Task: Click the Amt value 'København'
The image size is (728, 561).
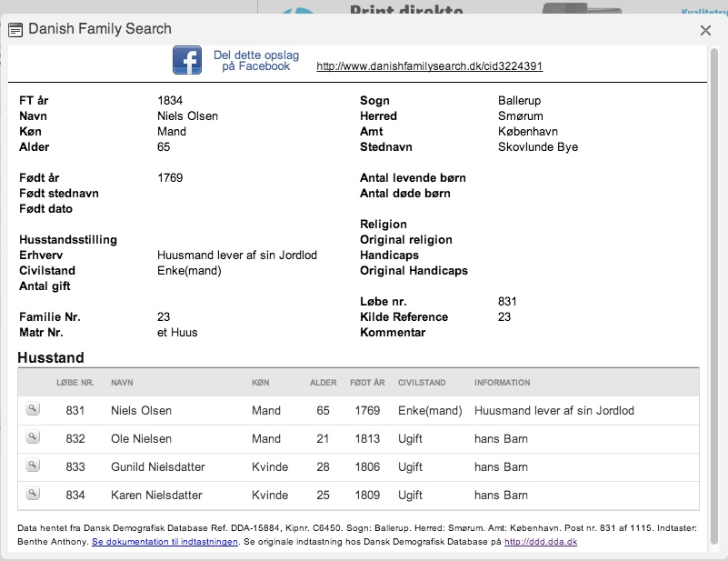Action: pos(528,132)
